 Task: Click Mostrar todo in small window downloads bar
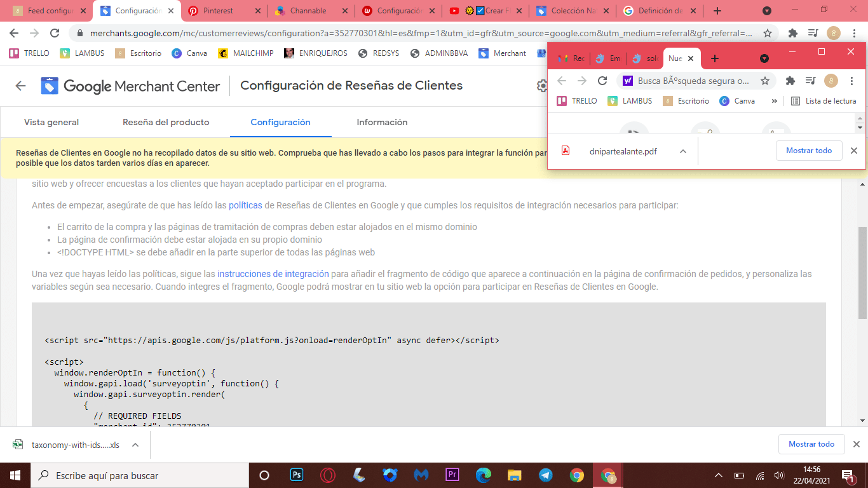809,151
